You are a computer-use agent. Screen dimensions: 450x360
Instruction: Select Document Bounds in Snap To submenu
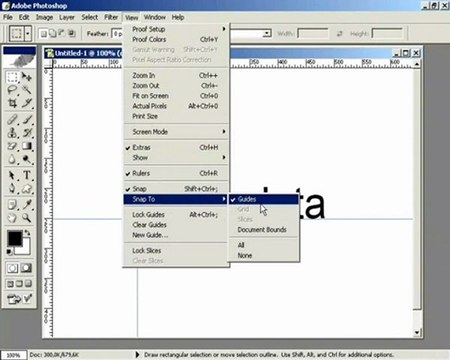click(x=263, y=230)
